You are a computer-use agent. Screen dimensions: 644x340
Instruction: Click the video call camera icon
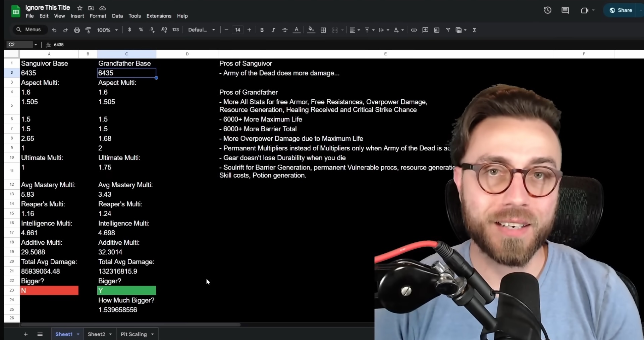tap(585, 10)
